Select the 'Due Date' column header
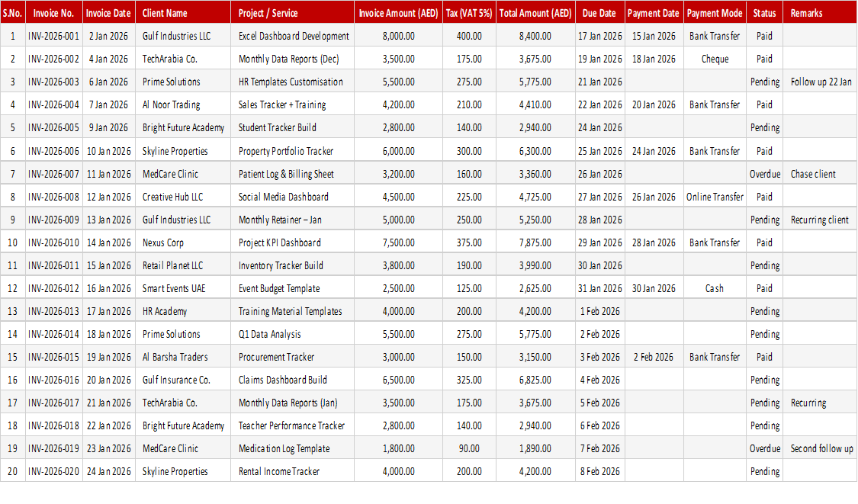858x504 pixels. pos(599,13)
